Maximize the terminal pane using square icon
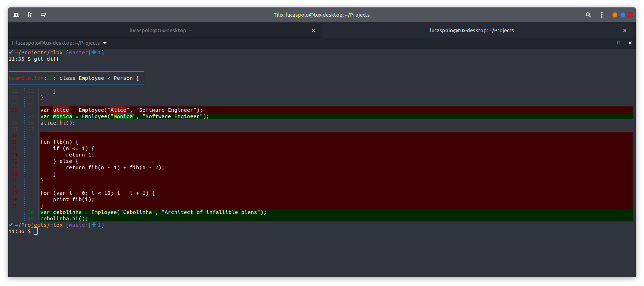 619,43
